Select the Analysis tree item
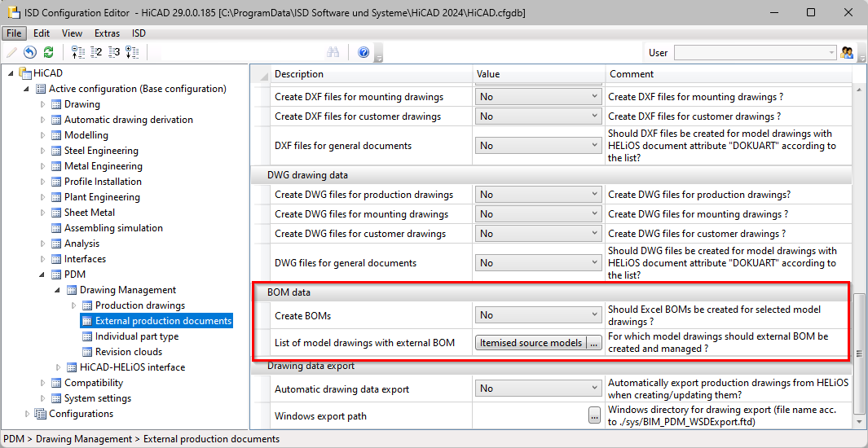The height and width of the screenshot is (448, 868). [x=82, y=244]
